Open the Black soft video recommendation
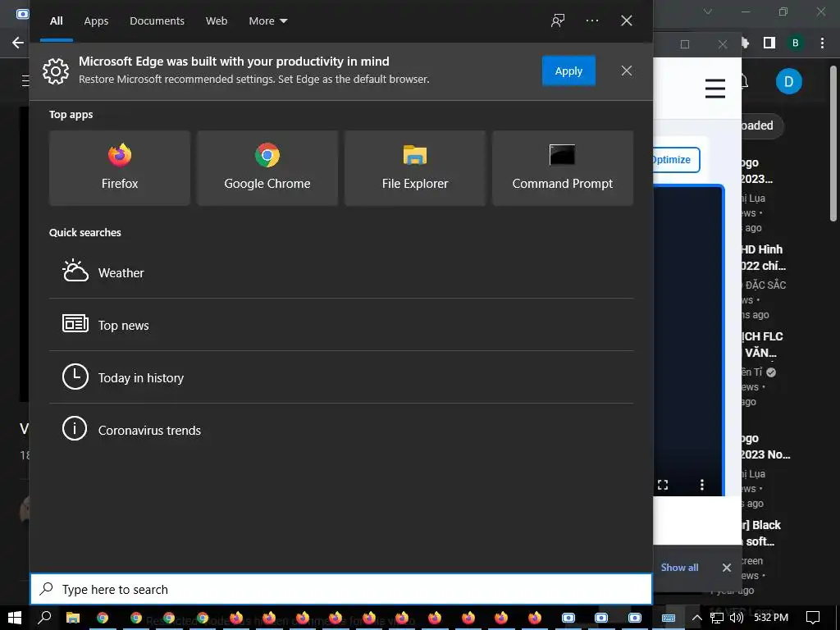 coord(762,533)
